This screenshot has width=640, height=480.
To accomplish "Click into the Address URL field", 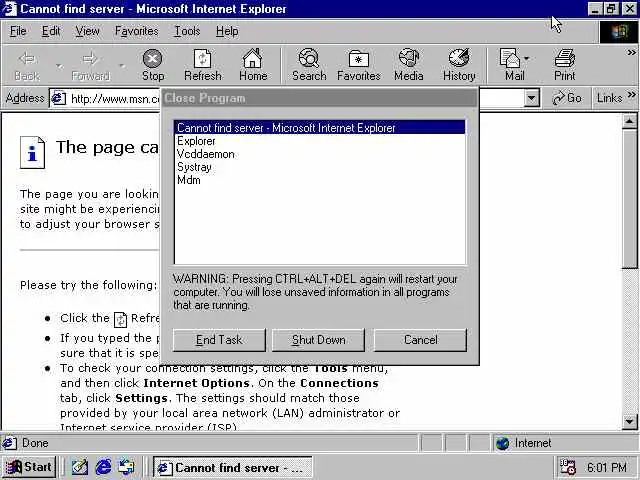I will coord(114,98).
